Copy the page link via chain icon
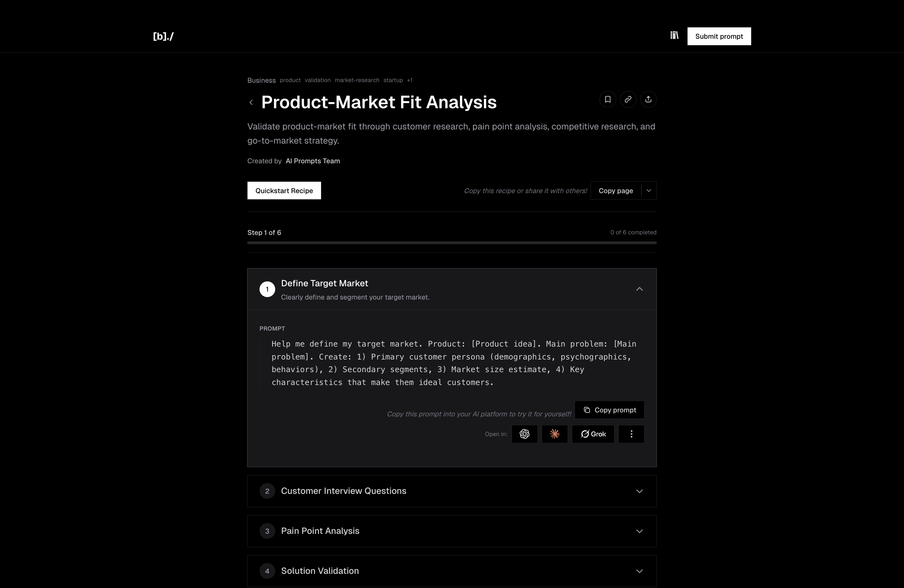 [x=628, y=99]
